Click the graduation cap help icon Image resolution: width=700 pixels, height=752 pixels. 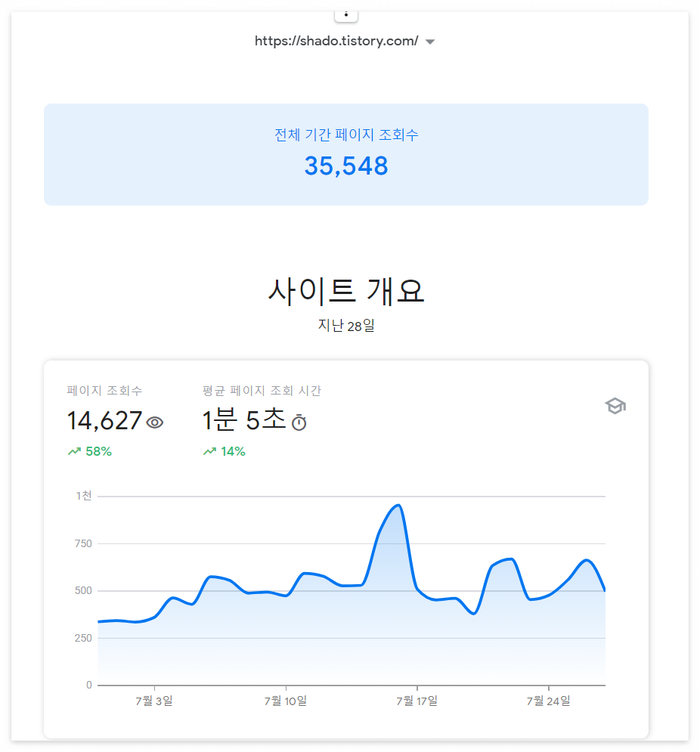tap(615, 406)
